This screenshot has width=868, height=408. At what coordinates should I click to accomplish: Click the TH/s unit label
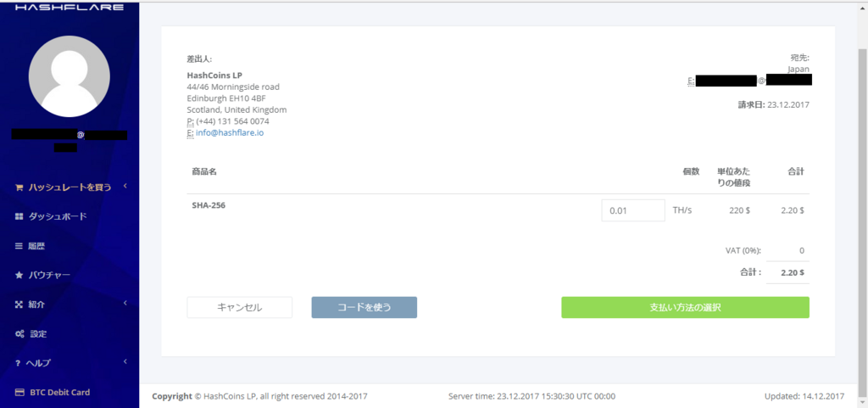682,210
